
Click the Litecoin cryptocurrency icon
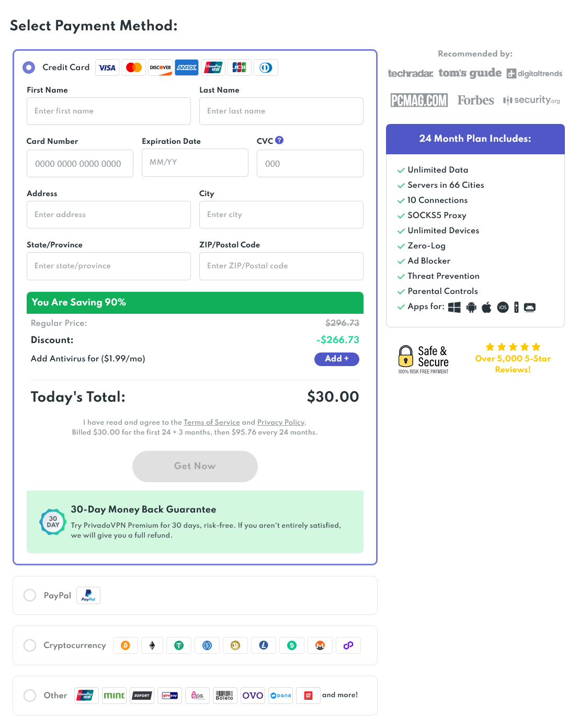264,645
